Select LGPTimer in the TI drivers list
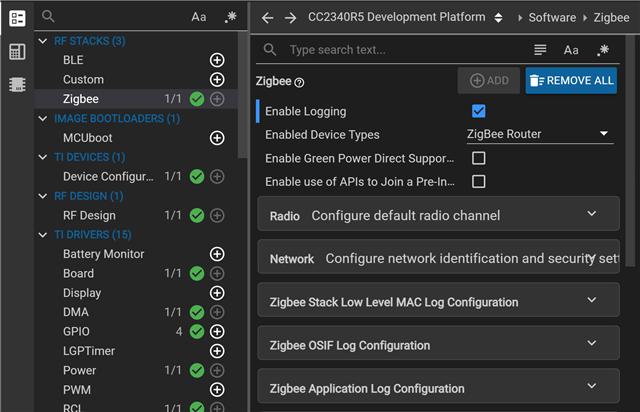The image size is (640, 412). pos(89,351)
